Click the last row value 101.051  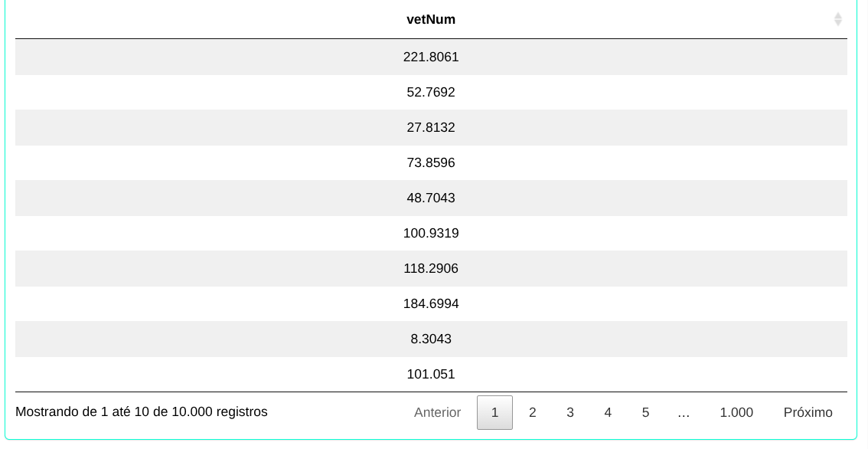point(430,374)
